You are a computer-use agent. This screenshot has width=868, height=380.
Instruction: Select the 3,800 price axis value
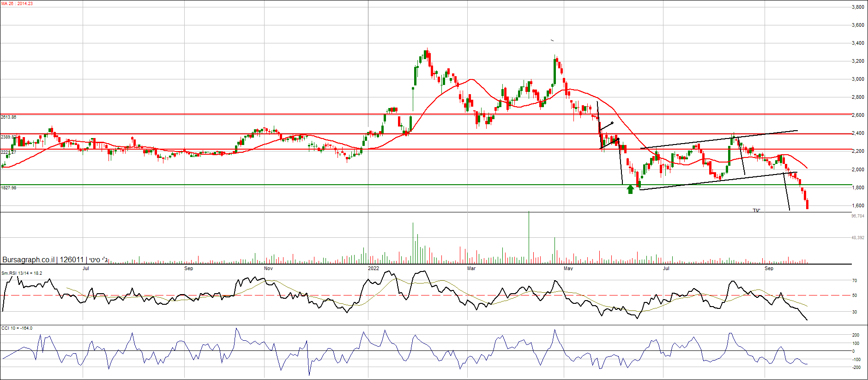(x=858, y=7)
